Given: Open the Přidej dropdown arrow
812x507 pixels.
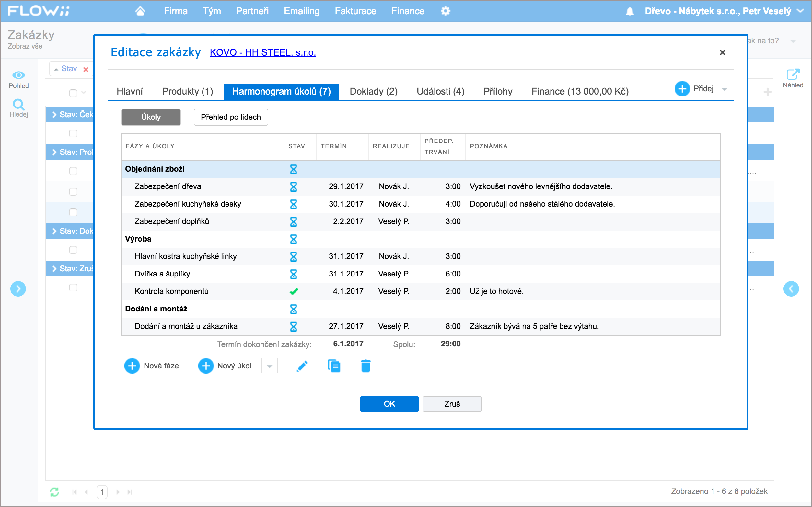Looking at the screenshot, I should coord(725,89).
